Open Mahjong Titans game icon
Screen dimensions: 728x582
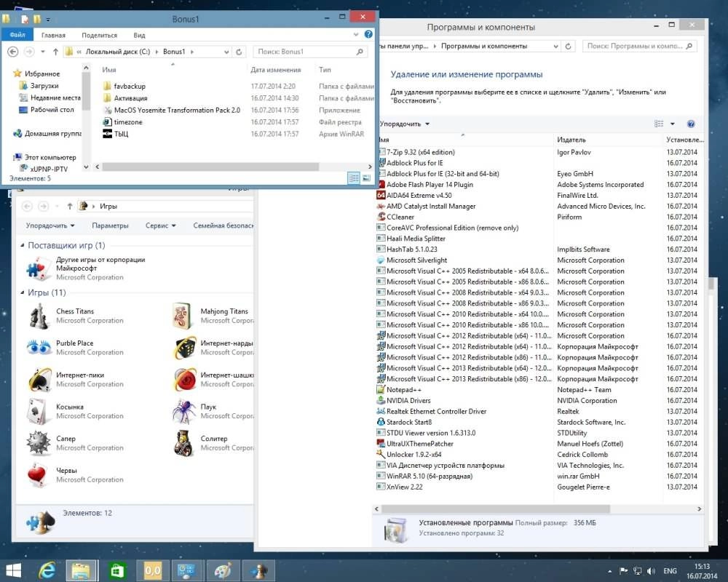[183, 316]
